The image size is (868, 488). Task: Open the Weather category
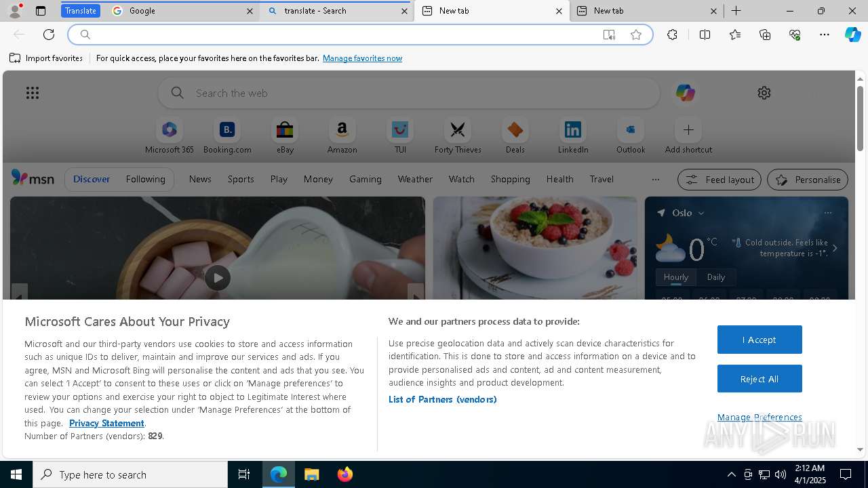tap(415, 179)
